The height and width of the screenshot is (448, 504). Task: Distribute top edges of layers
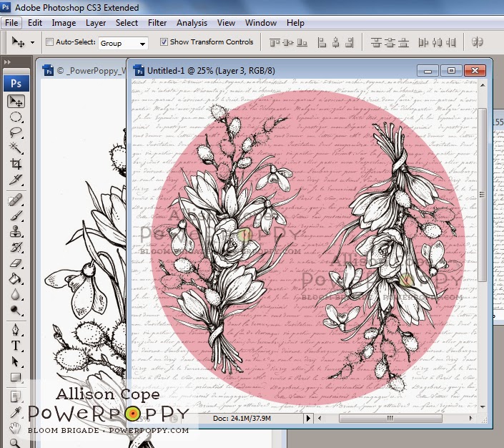click(x=376, y=42)
